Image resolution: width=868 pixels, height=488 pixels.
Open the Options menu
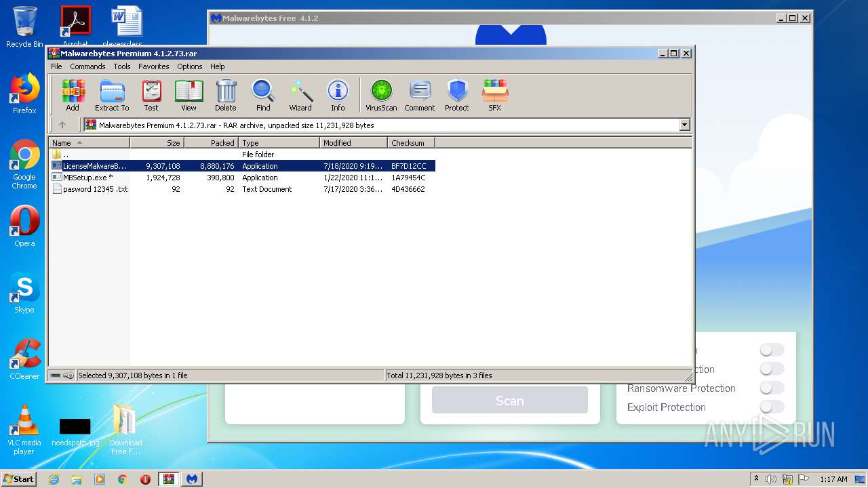[x=190, y=66]
